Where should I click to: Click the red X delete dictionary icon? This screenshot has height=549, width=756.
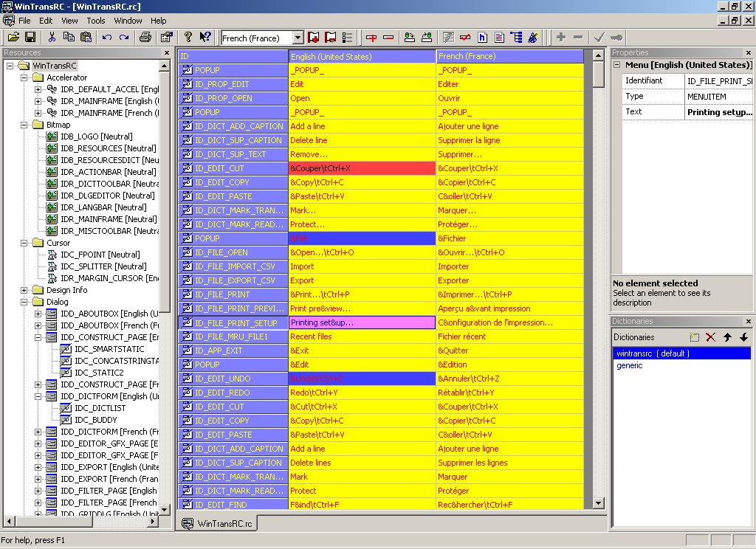tap(710, 337)
